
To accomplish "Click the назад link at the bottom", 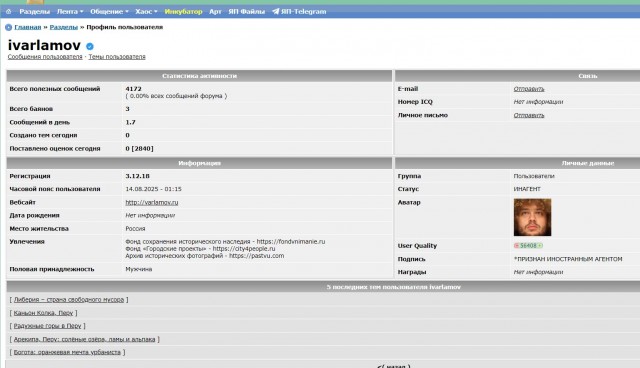I will pyautogui.click(x=394, y=366).
